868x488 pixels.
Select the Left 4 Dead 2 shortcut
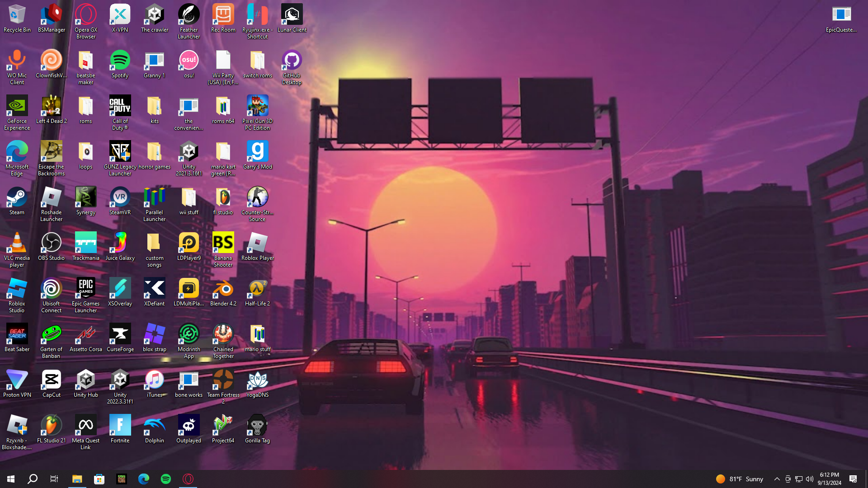pyautogui.click(x=52, y=110)
